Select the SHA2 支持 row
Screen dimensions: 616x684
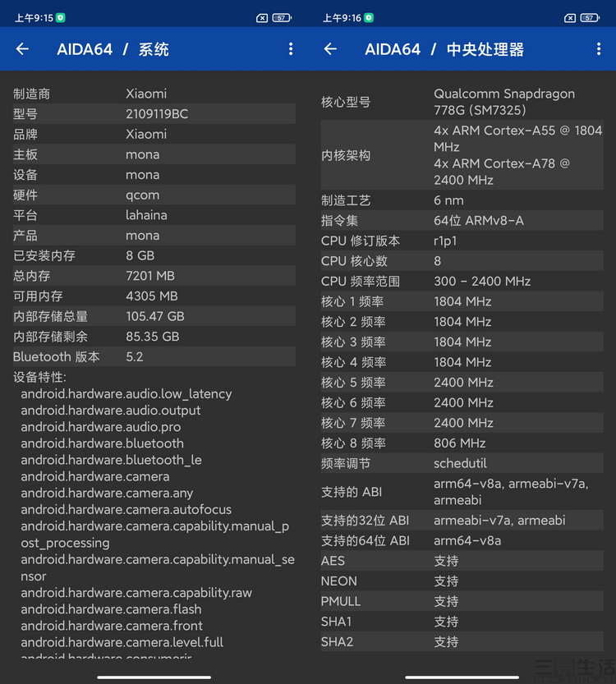tap(462, 641)
